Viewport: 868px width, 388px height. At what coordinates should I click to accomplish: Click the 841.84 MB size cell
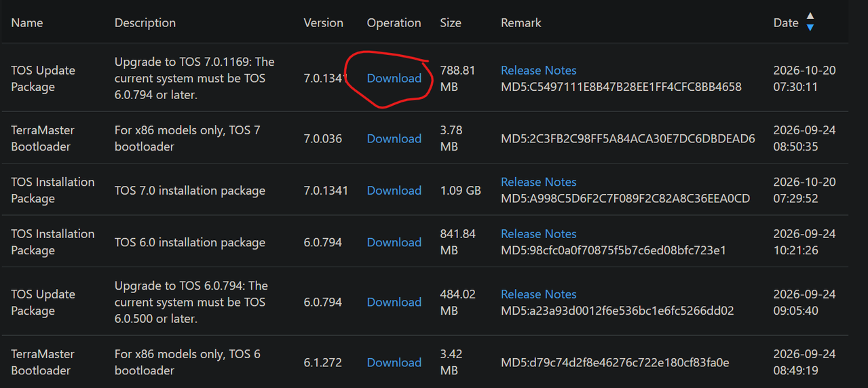coord(458,242)
